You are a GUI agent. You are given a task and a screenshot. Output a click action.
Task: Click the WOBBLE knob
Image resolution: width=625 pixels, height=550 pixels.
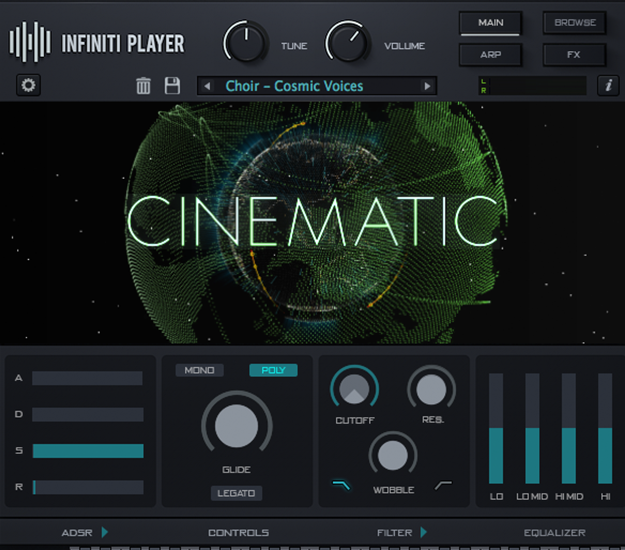[x=393, y=455]
